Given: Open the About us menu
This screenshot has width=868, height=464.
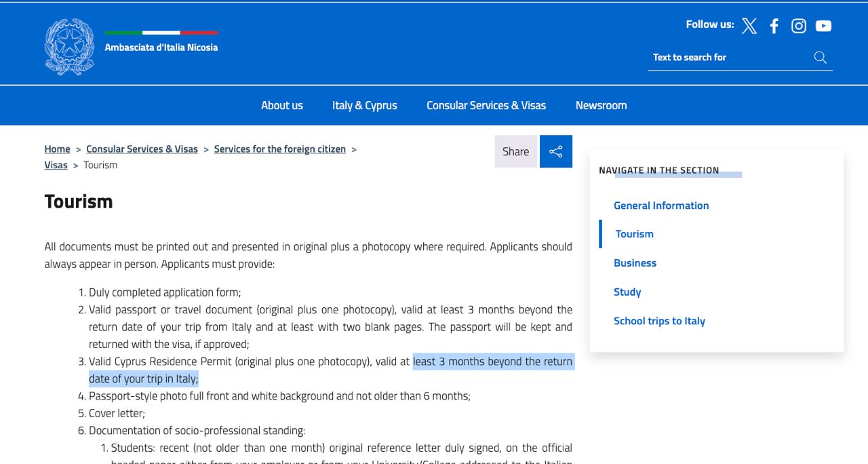Looking at the screenshot, I should (x=281, y=105).
